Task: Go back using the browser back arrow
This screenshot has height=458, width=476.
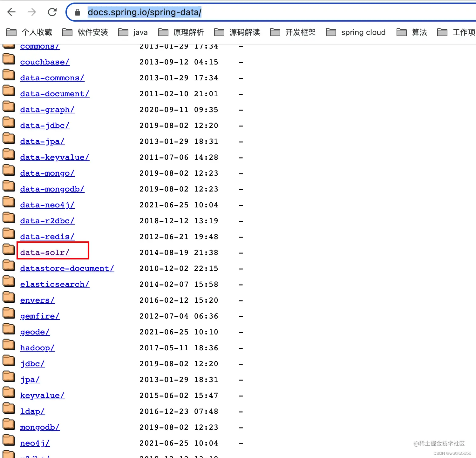Action: [11, 12]
